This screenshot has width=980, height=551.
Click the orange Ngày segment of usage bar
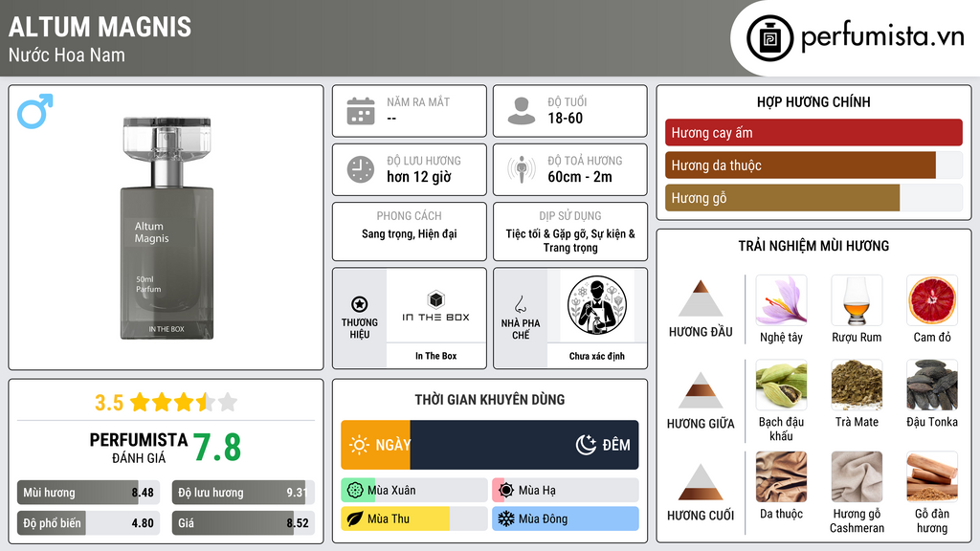(375, 445)
